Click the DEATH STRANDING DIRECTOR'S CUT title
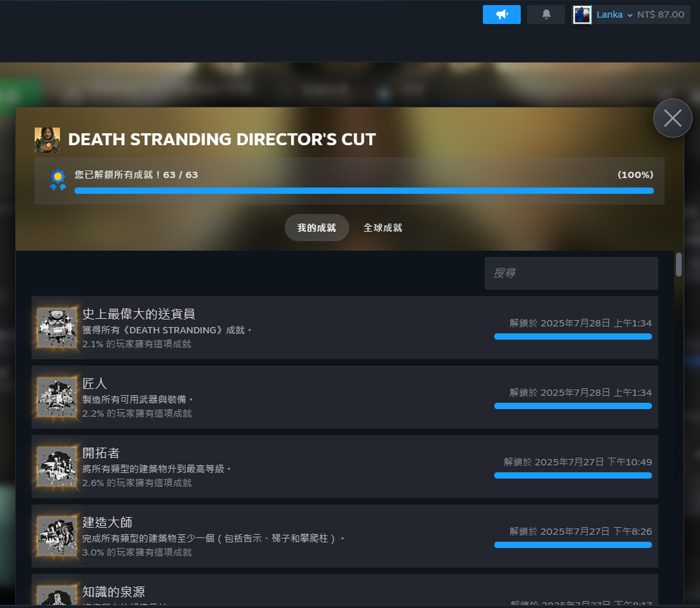This screenshot has width=700, height=608. pos(222,140)
